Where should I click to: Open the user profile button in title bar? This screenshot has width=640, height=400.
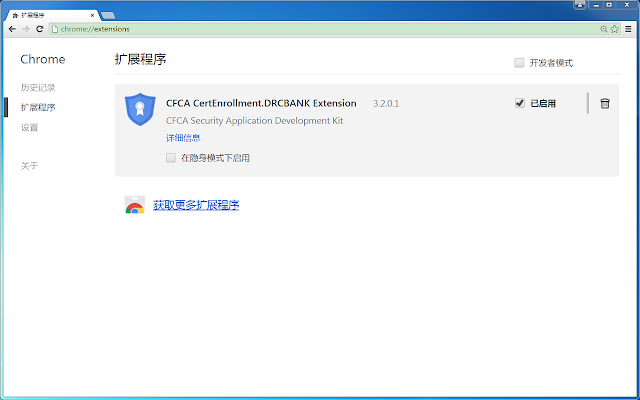(580, 5)
